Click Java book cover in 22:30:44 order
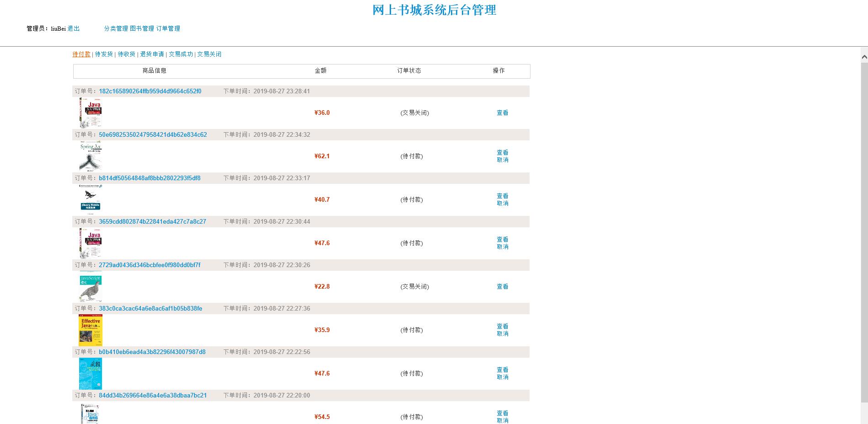 [91, 243]
